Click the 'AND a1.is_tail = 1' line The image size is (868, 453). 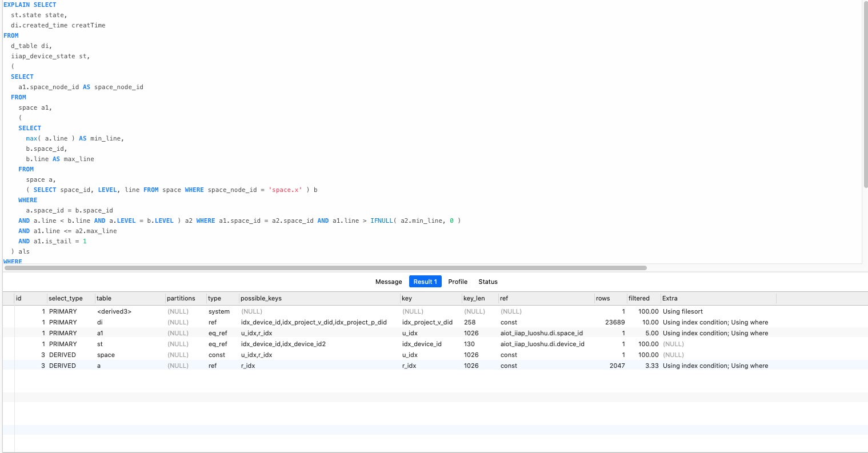[x=53, y=241]
